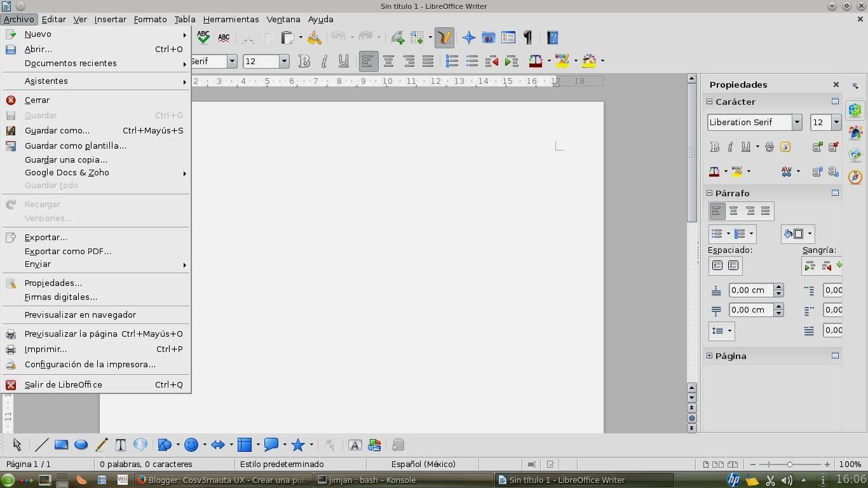Click the Data sources icon

click(x=508, y=37)
